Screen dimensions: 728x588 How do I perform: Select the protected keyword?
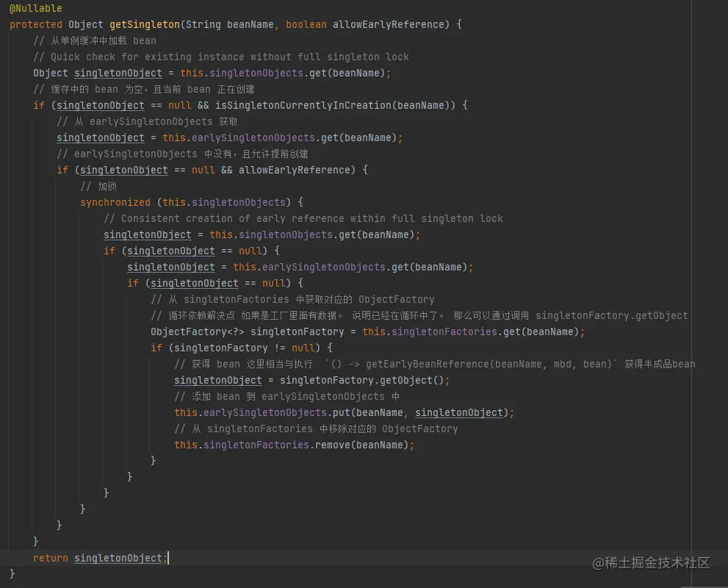(x=36, y=24)
